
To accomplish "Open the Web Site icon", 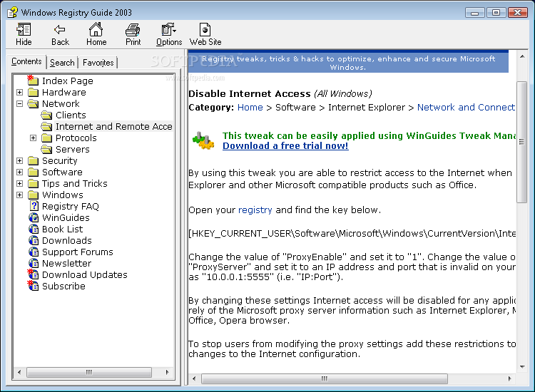I will (x=205, y=30).
